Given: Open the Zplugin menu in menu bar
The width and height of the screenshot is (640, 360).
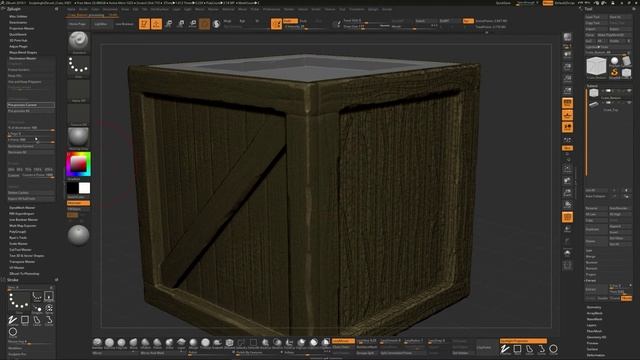Looking at the screenshot, I should click(373, 9).
